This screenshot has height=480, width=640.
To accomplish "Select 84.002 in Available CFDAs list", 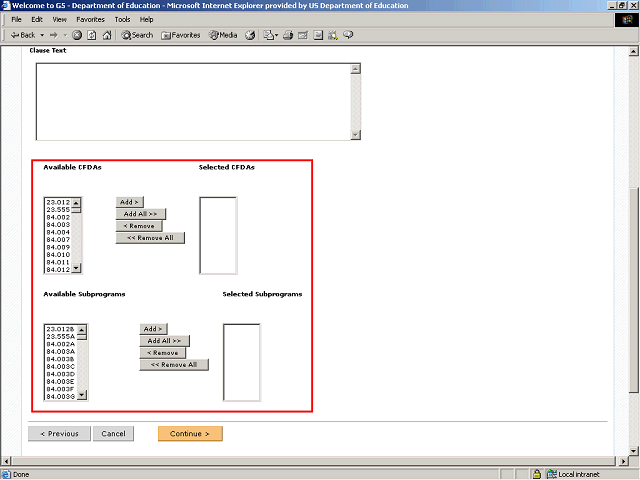I will click(58, 217).
